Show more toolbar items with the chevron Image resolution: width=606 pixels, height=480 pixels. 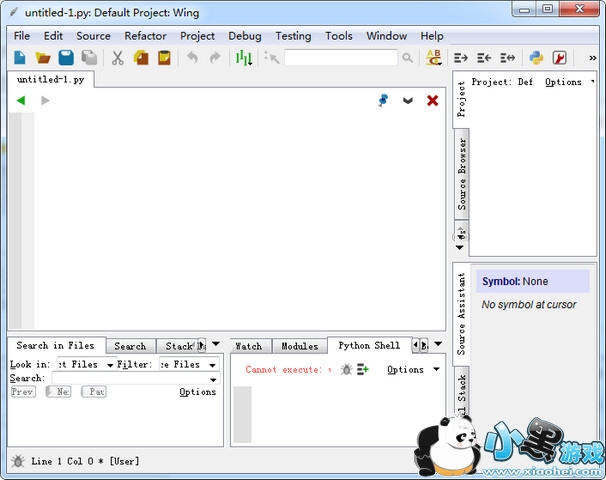point(592,58)
